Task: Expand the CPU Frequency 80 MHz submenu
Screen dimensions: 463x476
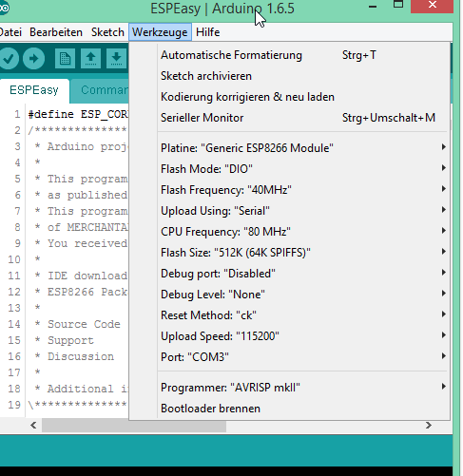Action: point(289,232)
